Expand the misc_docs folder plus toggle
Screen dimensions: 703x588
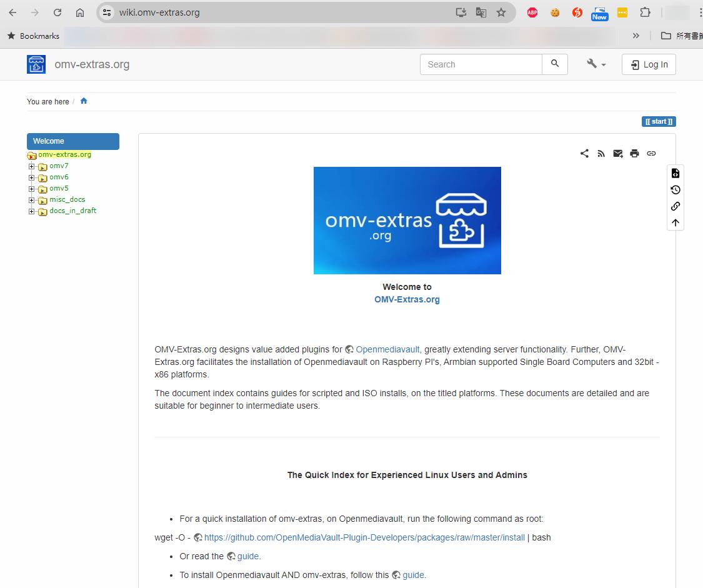pos(31,200)
